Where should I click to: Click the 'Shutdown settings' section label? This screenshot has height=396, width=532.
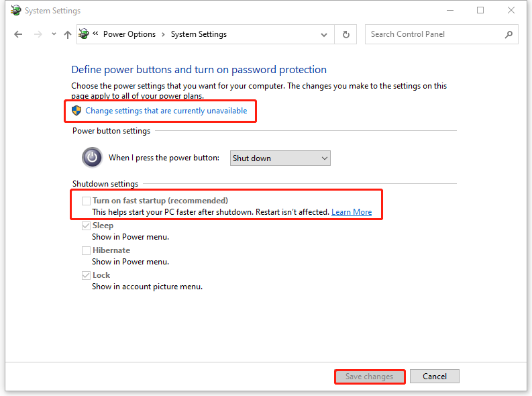105,184
